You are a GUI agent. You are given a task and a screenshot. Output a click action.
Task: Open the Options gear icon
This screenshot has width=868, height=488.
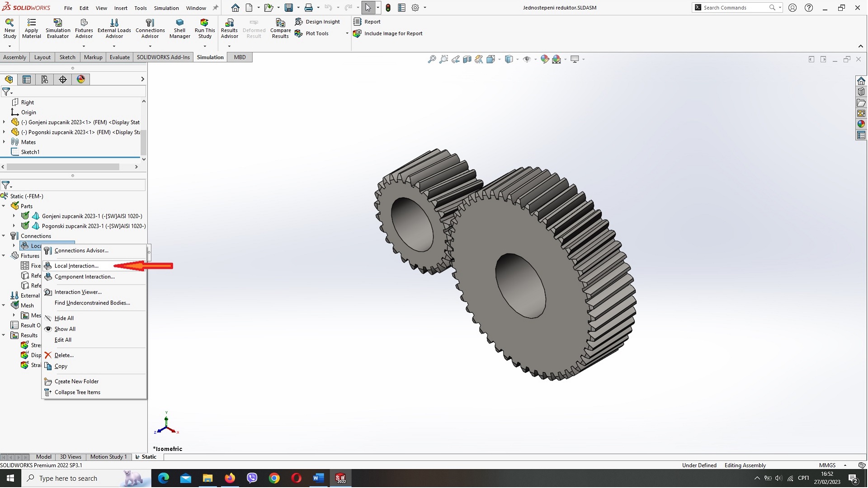(x=415, y=8)
